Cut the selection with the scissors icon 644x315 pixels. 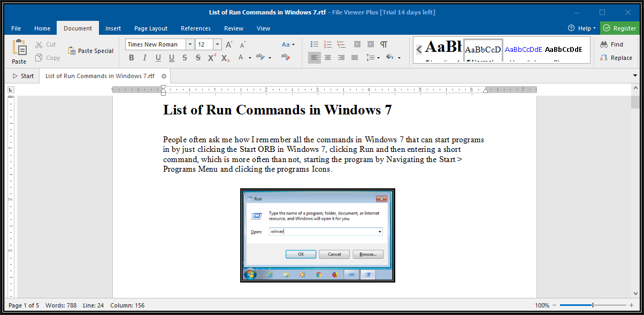pyautogui.click(x=39, y=44)
